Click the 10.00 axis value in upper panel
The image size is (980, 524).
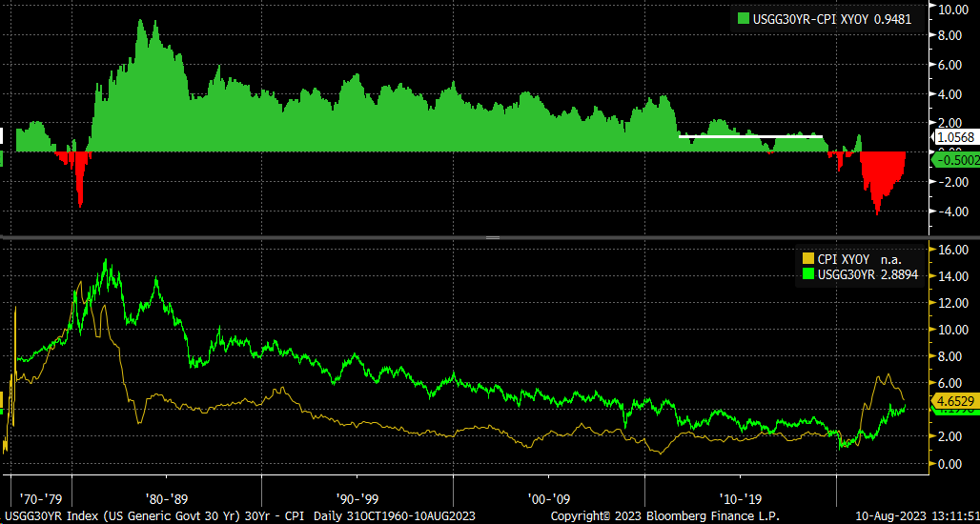954,10
